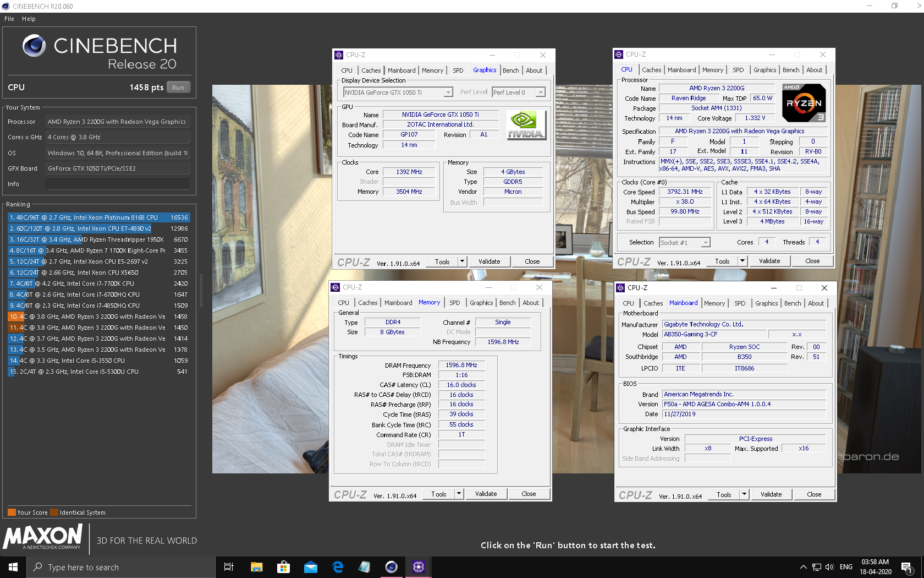Run the Cinebench CPU test
This screenshot has height=578, width=924.
[x=178, y=88]
